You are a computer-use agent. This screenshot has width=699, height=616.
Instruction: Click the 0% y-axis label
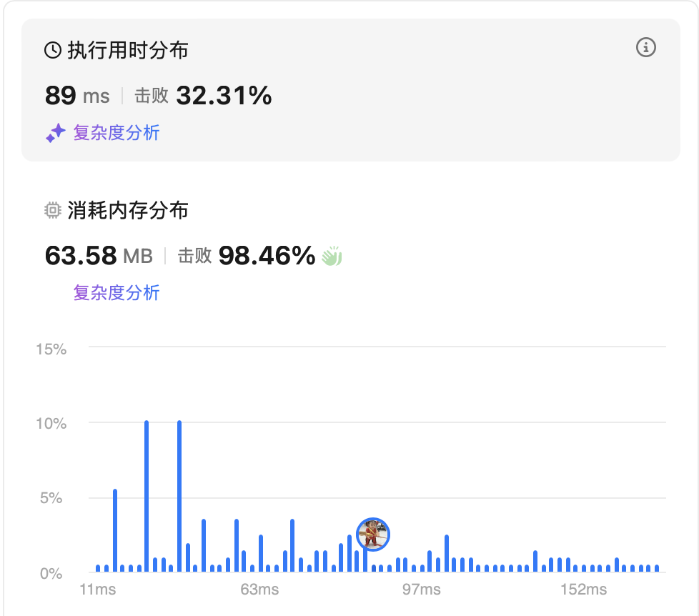click(51, 574)
